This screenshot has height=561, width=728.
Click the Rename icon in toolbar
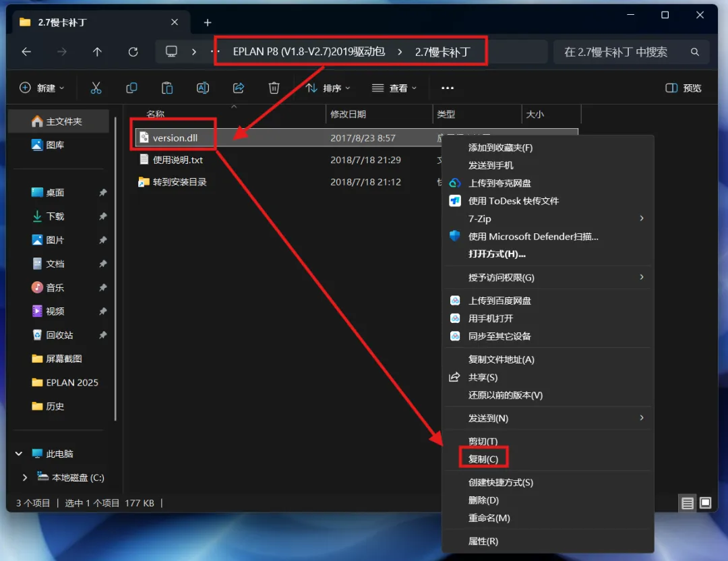point(203,88)
